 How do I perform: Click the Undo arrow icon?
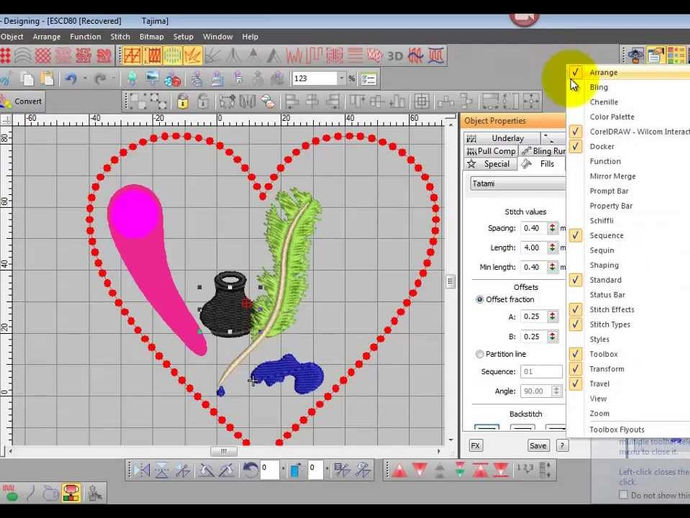point(71,79)
